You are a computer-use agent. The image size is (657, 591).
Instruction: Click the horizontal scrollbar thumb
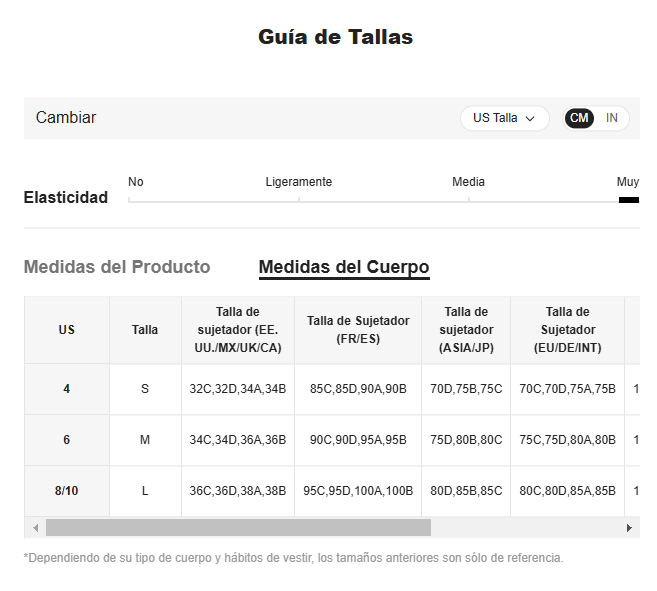pyautogui.click(x=238, y=528)
